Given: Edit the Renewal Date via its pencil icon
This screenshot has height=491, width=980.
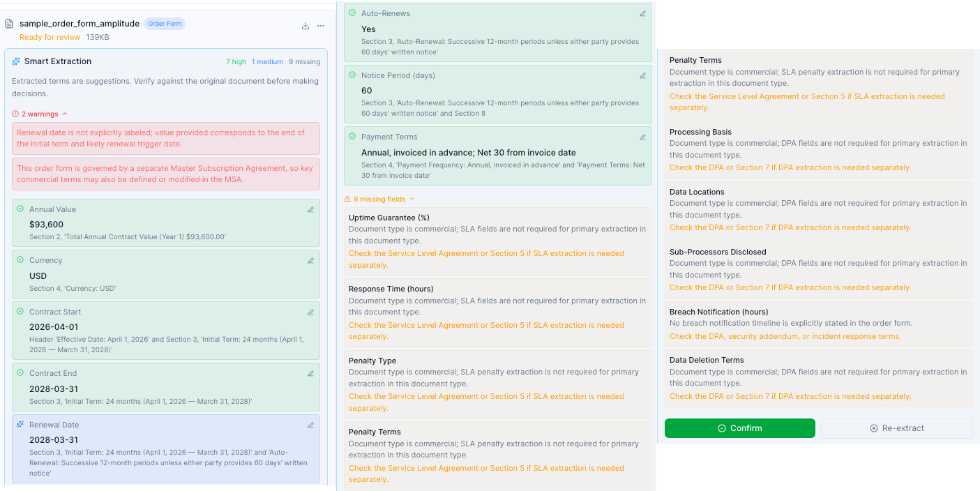Looking at the screenshot, I should [x=310, y=424].
